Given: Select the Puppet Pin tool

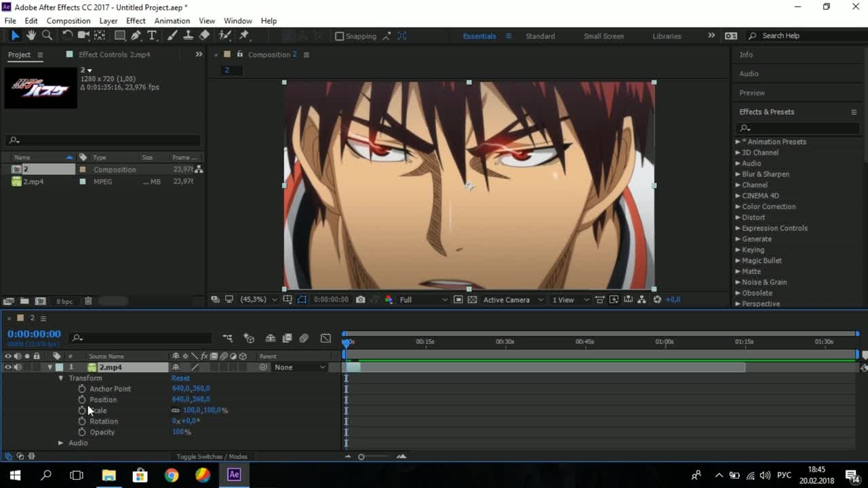Looking at the screenshot, I should click(x=244, y=35).
